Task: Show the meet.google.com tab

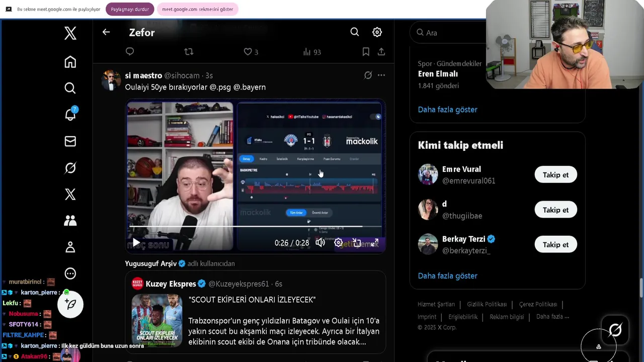Action: click(197, 9)
